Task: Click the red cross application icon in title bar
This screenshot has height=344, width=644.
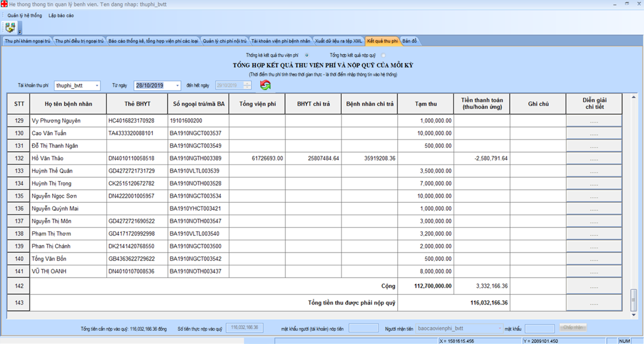Action: 4,4
